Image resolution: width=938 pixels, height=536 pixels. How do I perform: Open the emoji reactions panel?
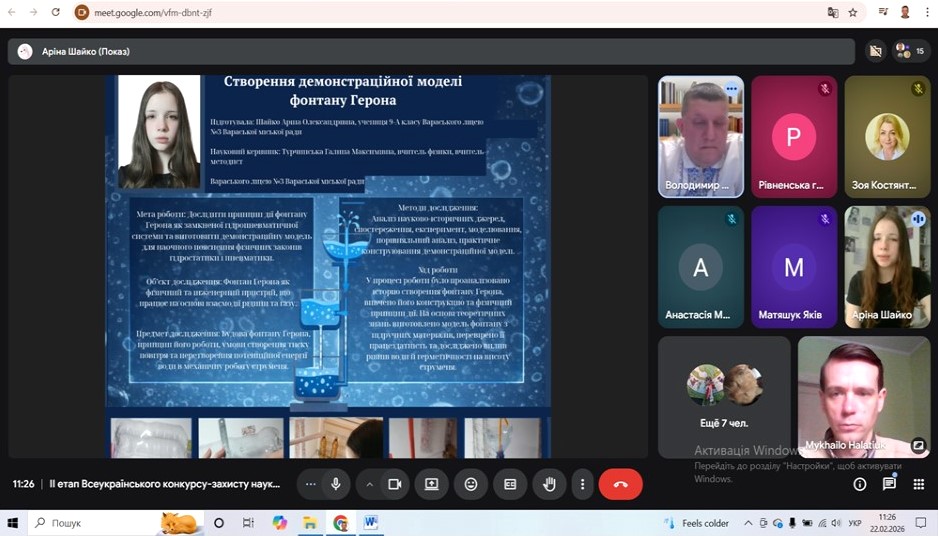coord(471,484)
